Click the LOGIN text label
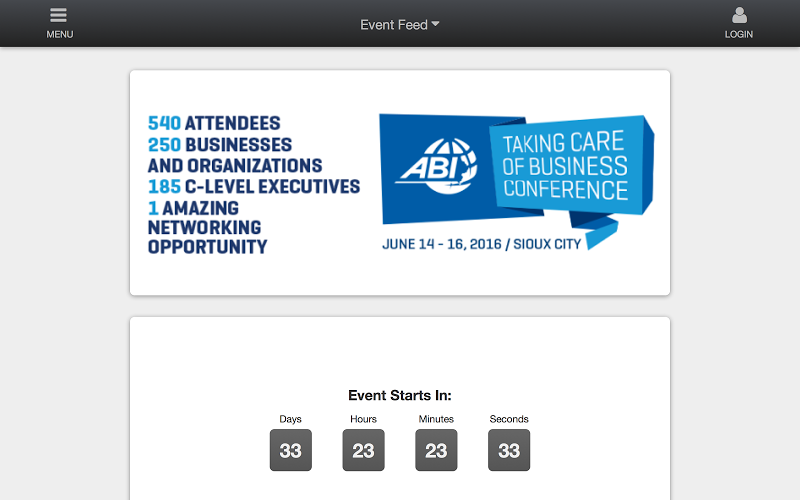The height and width of the screenshot is (500, 800). click(739, 34)
